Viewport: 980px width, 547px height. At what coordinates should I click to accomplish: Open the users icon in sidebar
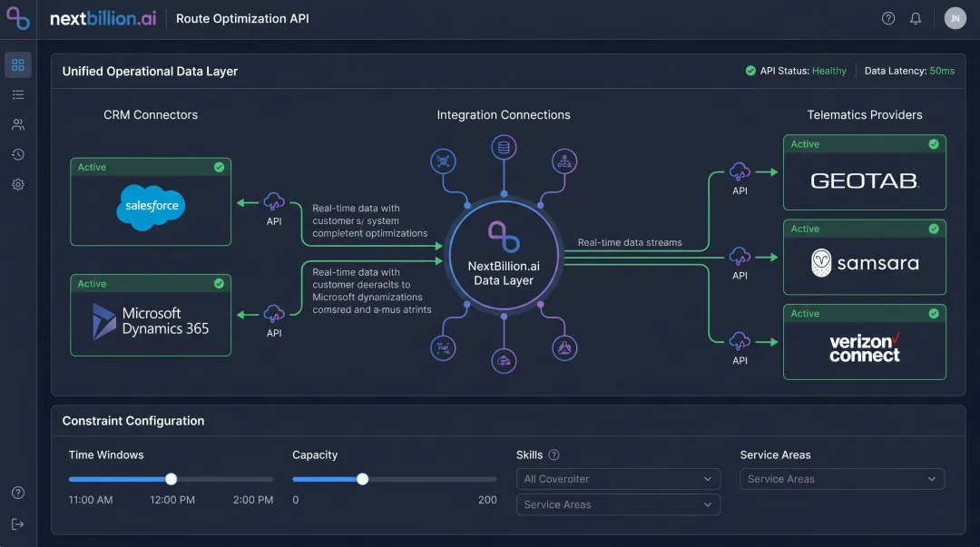[x=18, y=124]
